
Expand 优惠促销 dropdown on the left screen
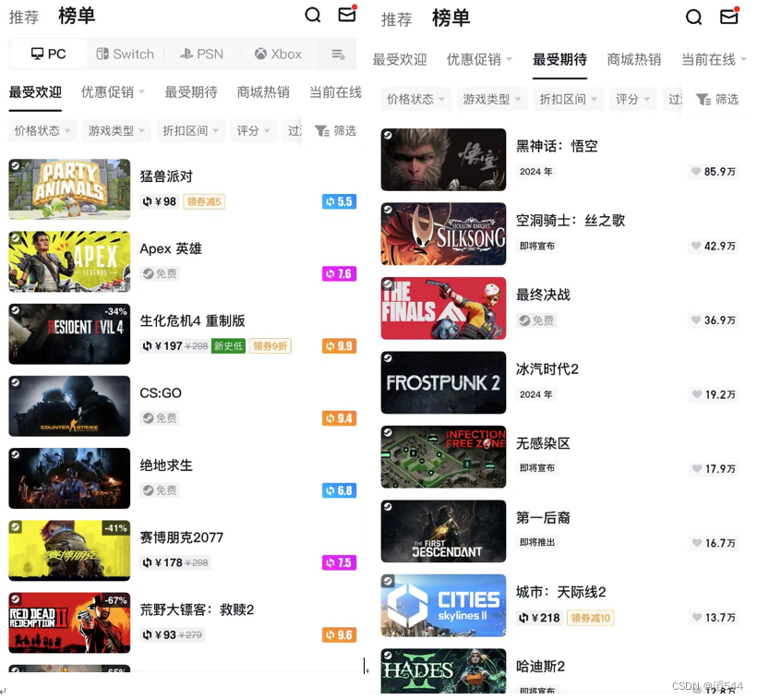point(113,92)
